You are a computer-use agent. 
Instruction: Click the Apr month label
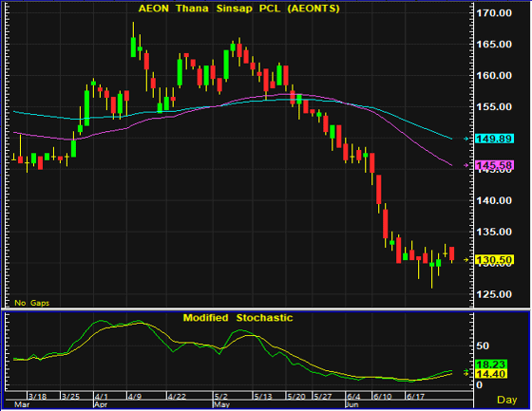coord(101,404)
